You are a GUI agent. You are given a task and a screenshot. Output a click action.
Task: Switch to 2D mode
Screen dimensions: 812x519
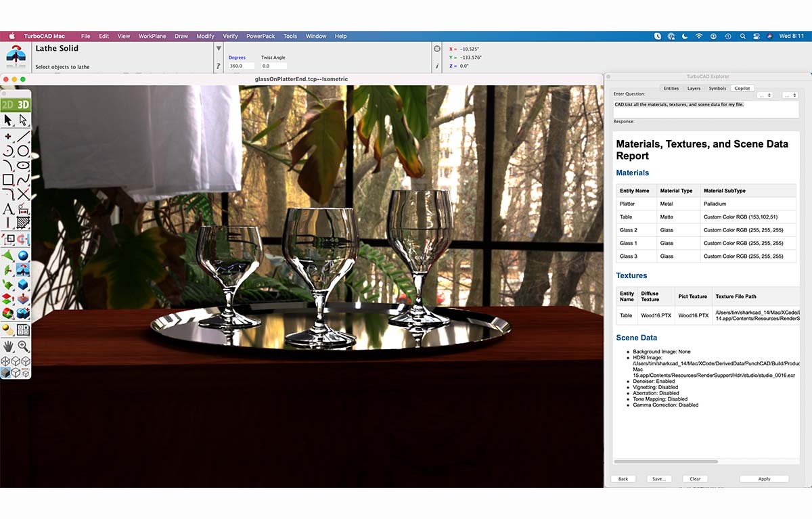click(x=8, y=103)
